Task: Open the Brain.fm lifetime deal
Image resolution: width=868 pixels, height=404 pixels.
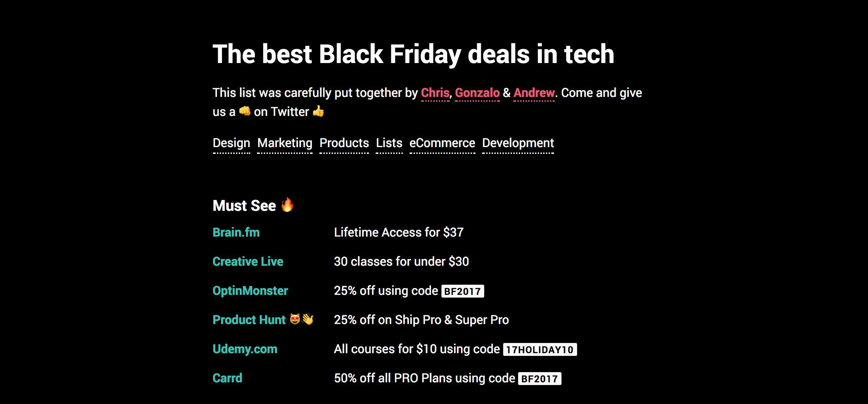Action: tap(236, 233)
